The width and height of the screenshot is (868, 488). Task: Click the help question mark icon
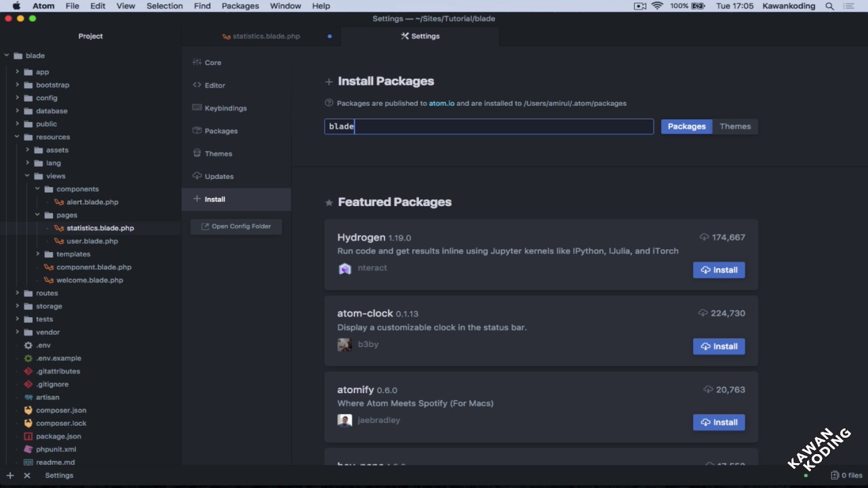tap(329, 103)
